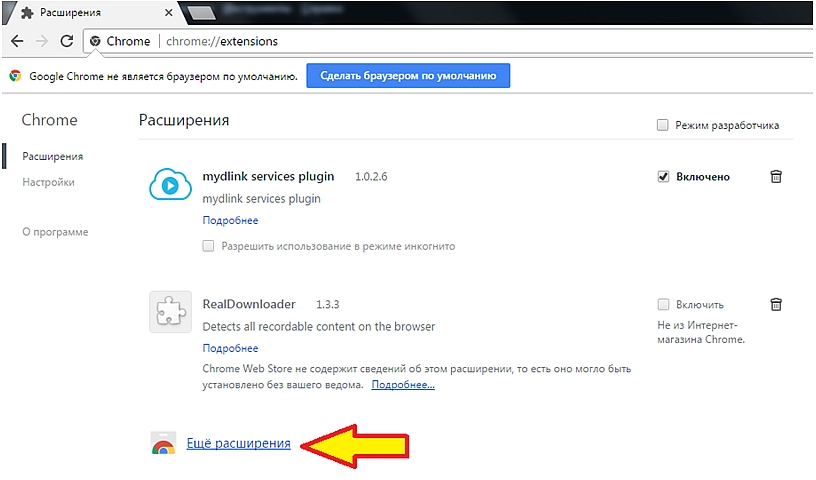816x480 pixels.
Task: Remove RealDownloader using its trash icon
Action: click(776, 304)
